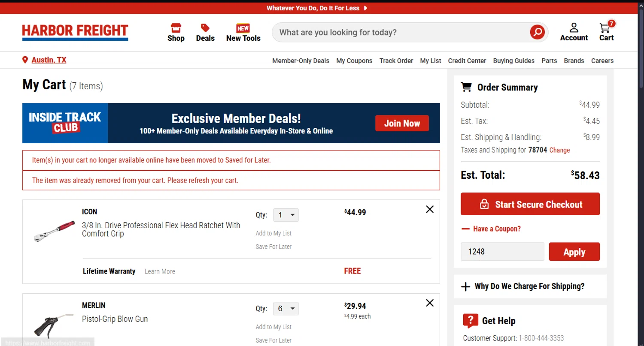The width and height of the screenshot is (644, 346).
Task: Open My List menu item
Action: click(x=431, y=60)
